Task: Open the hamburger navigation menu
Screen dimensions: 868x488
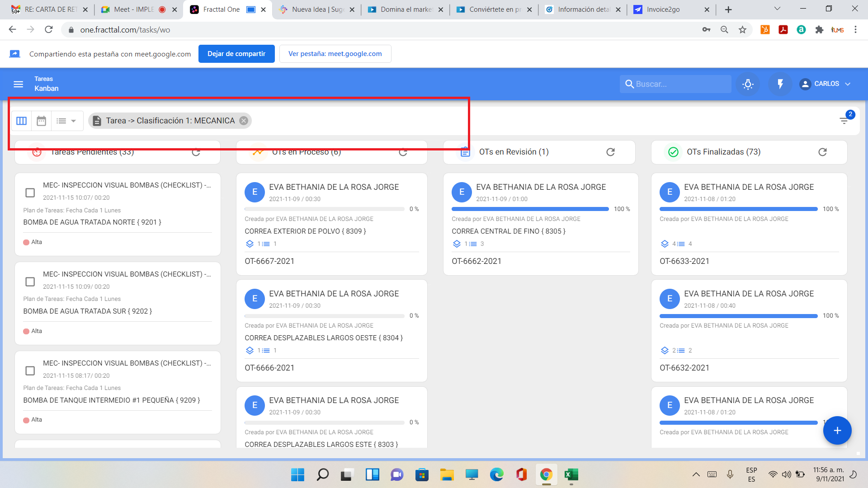Action: coord(18,84)
